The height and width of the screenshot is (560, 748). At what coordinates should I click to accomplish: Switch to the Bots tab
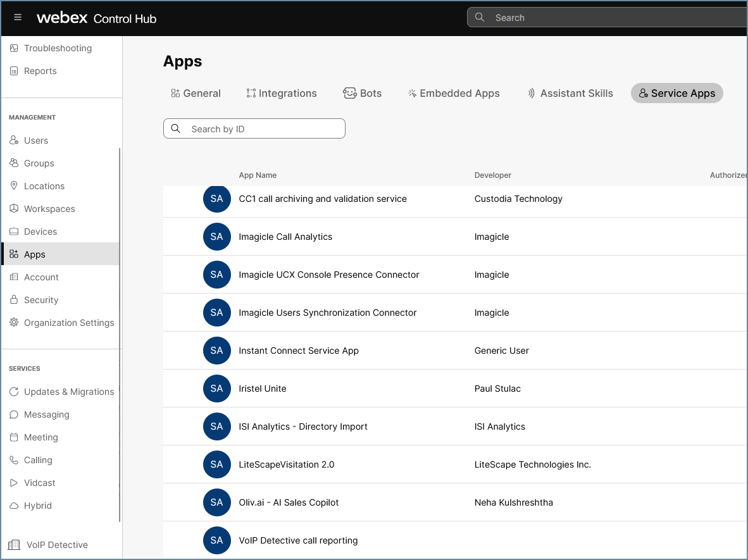point(363,93)
